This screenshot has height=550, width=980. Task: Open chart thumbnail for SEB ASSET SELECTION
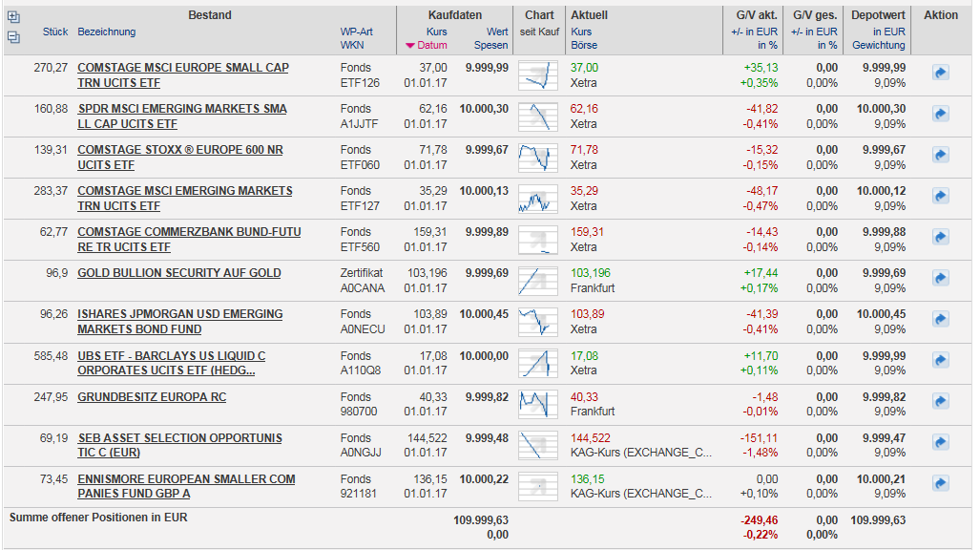(538, 445)
